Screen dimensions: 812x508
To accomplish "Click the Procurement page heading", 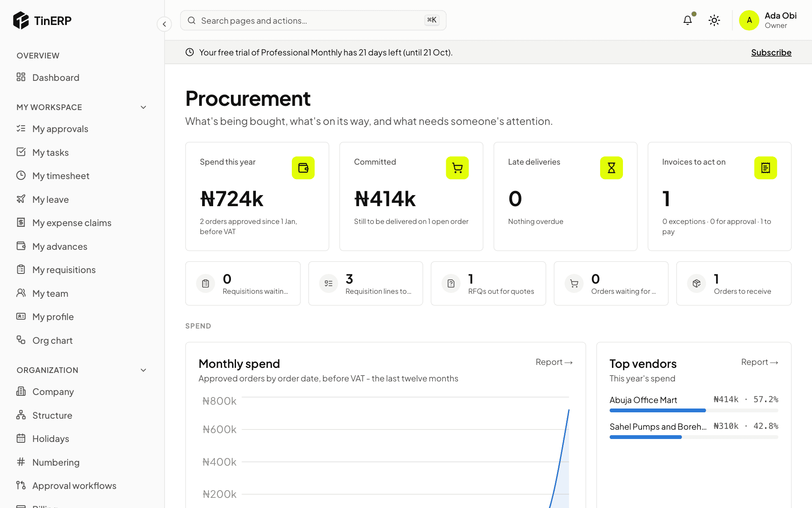I will tap(248, 99).
